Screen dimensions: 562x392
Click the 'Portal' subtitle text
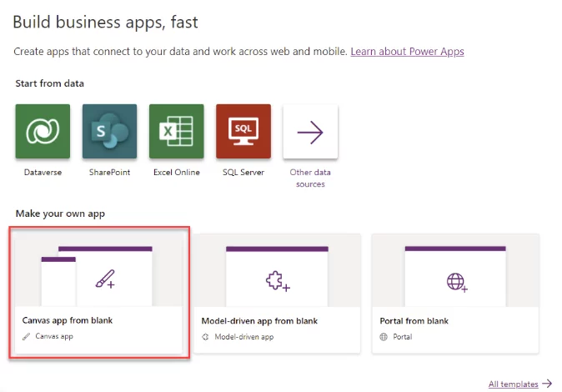click(x=403, y=337)
